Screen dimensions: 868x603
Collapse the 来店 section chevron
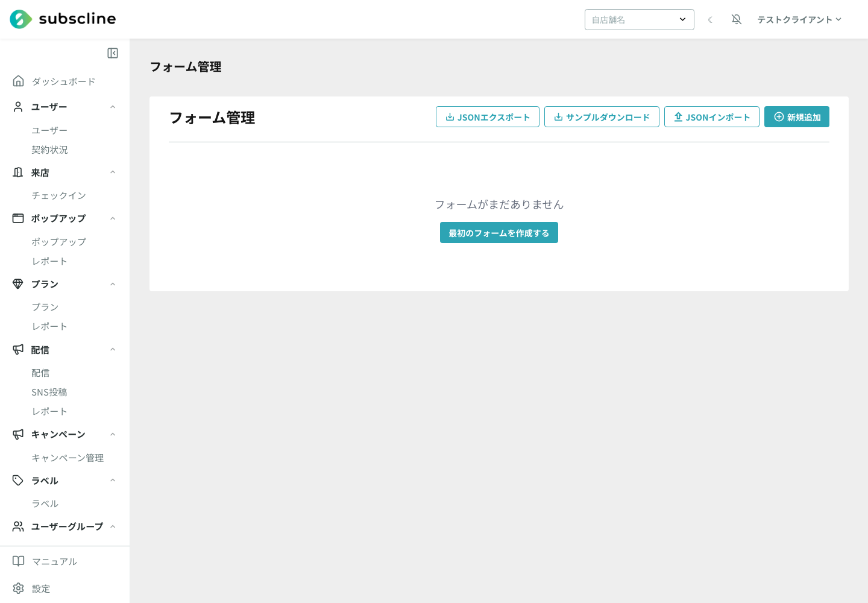tap(113, 172)
